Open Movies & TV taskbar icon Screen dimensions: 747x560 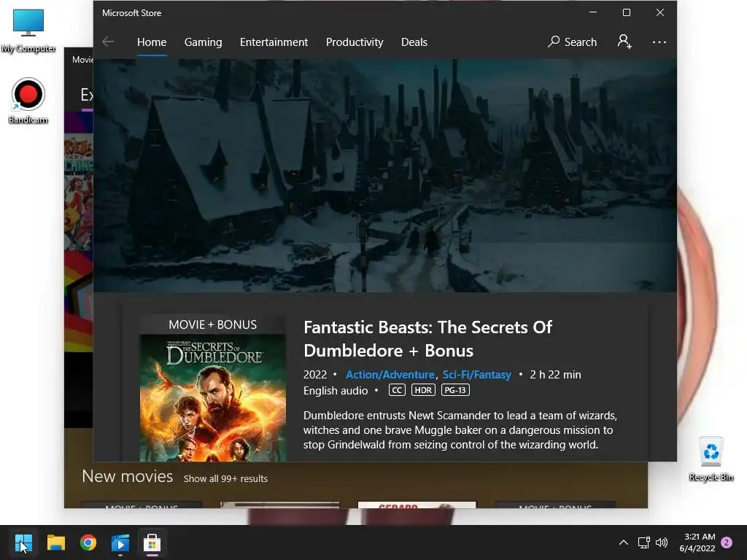coord(120,542)
